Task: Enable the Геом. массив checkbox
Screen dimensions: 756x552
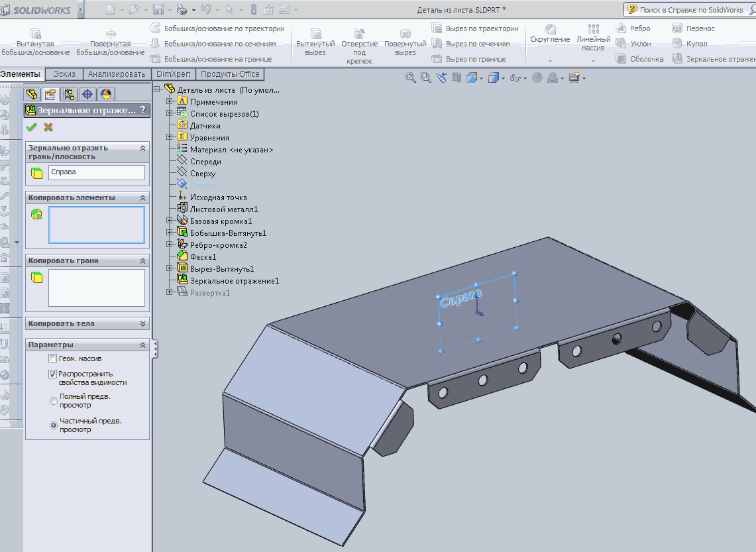Action: point(52,359)
